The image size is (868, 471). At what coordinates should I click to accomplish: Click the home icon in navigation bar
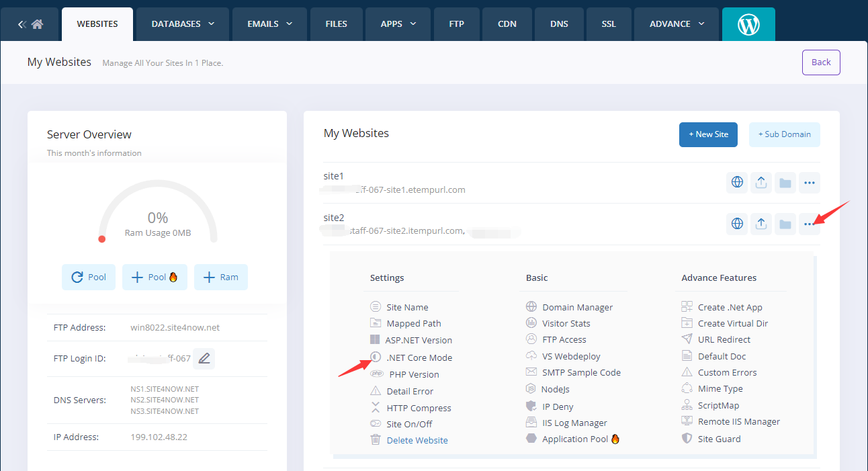pyautogui.click(x=37, y=24)
